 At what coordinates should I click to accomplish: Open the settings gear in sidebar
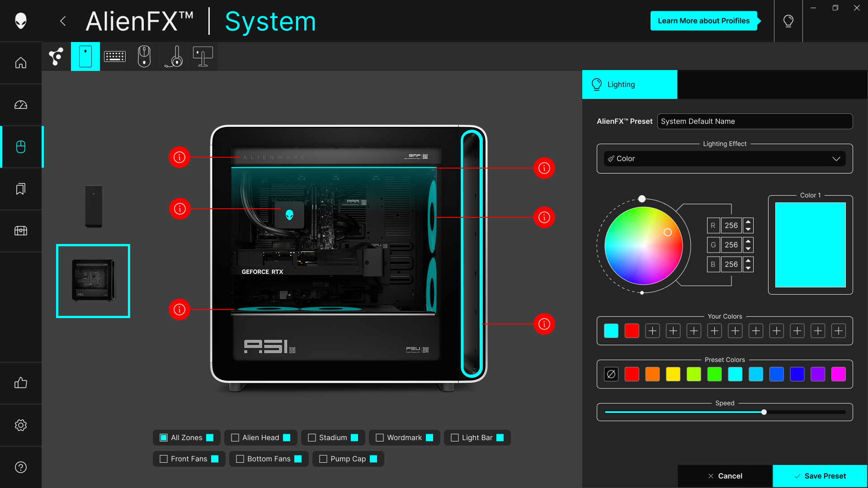21,425
